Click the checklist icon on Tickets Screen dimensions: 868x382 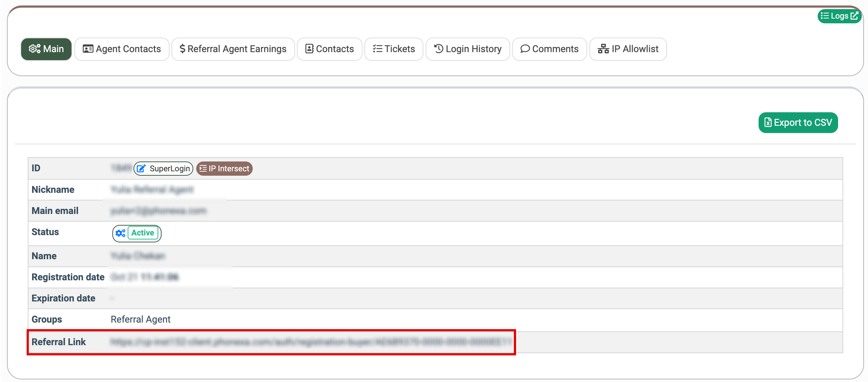click(377, 49)
